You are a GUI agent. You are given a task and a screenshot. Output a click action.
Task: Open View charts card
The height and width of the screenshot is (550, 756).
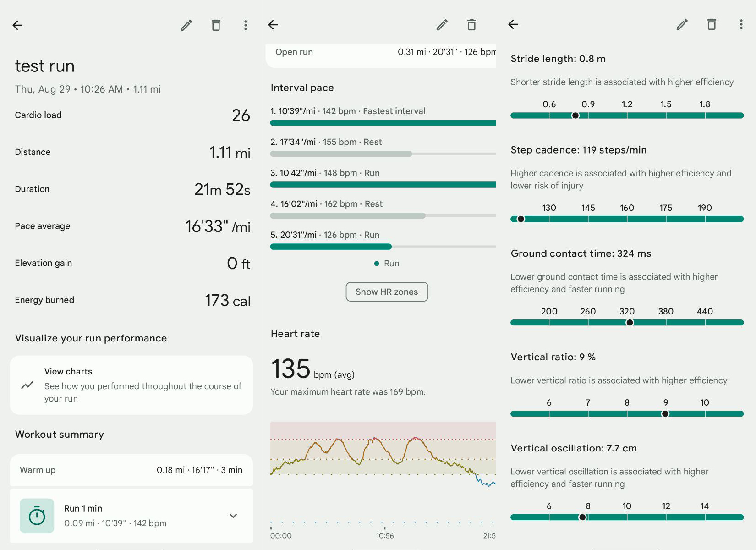pyautogui.click(x=131, y=385)
